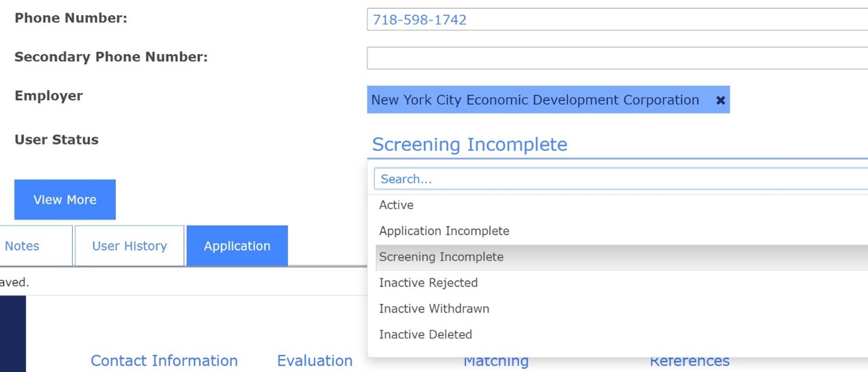The image size is (868, 372).
Task: Select the Application Incomplete status option
Action: click(444, 231)
